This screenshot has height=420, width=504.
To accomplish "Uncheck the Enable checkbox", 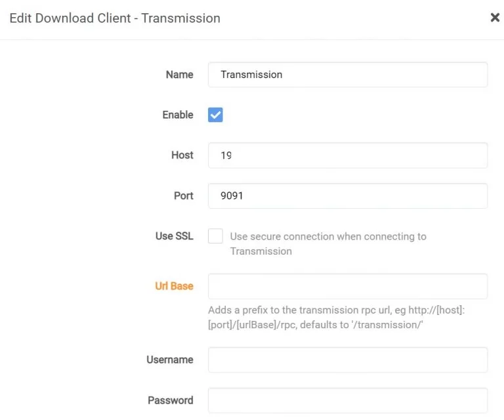I will [215, 115].
